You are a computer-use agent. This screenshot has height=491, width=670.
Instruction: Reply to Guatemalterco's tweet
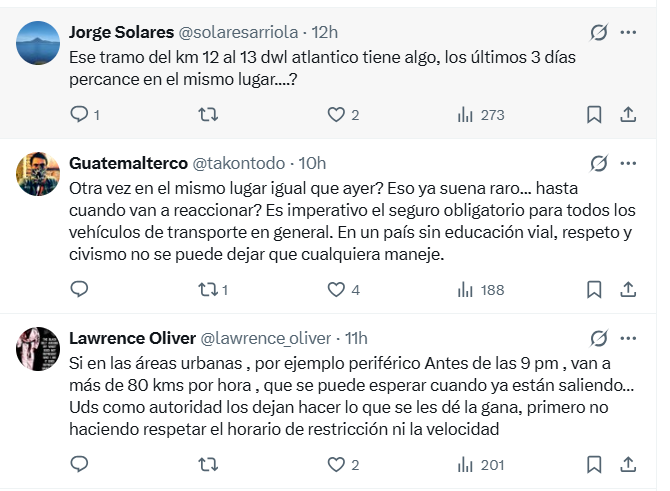80,290
